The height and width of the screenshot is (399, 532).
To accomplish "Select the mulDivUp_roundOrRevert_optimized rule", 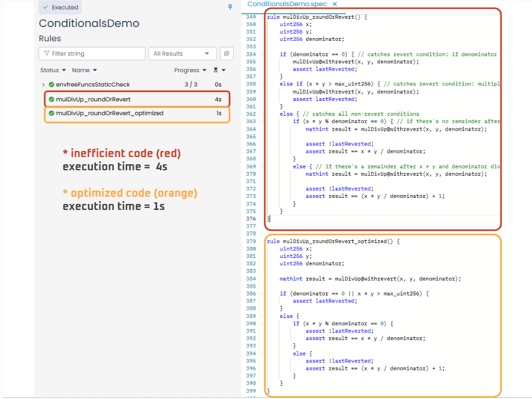I will pos(110,114).
